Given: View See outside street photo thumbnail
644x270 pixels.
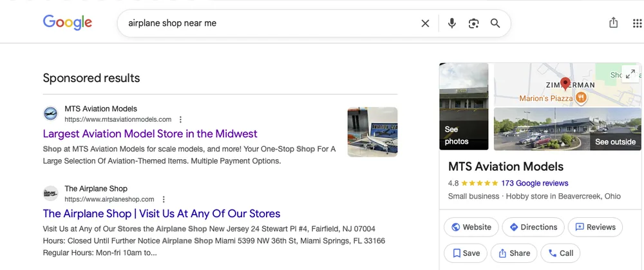Looking at the screenshot, I should (567, 129).
